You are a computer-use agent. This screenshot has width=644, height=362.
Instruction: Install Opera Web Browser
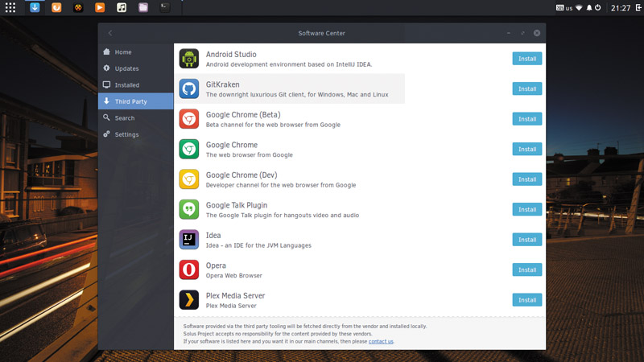click(x=527, y=269)
